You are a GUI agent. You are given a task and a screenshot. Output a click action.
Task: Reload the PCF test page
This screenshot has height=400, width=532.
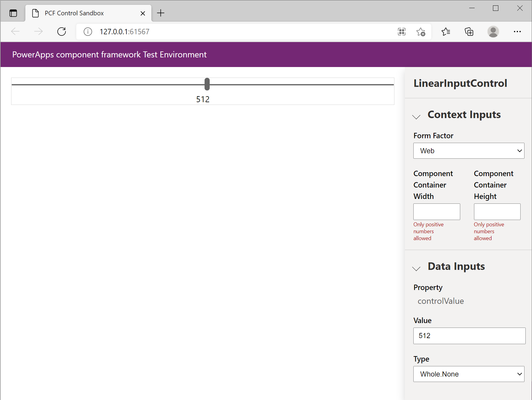click(62, 31)
